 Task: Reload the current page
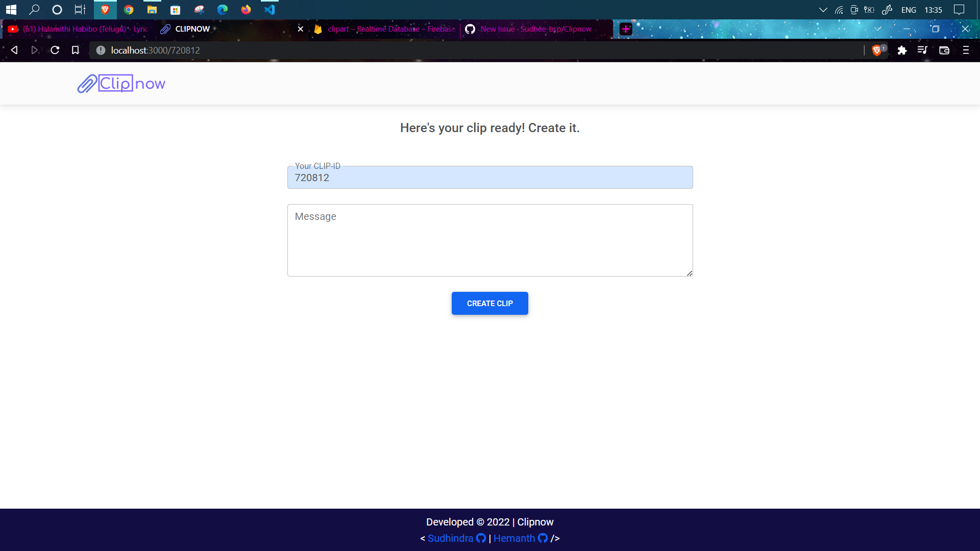(55, 50)
